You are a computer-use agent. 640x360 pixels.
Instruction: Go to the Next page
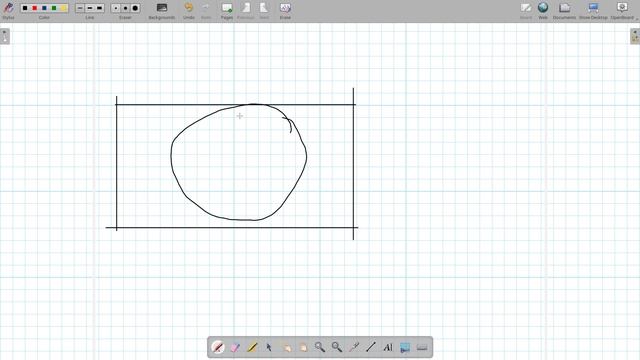pyautogui.click(x=264, y=11)
